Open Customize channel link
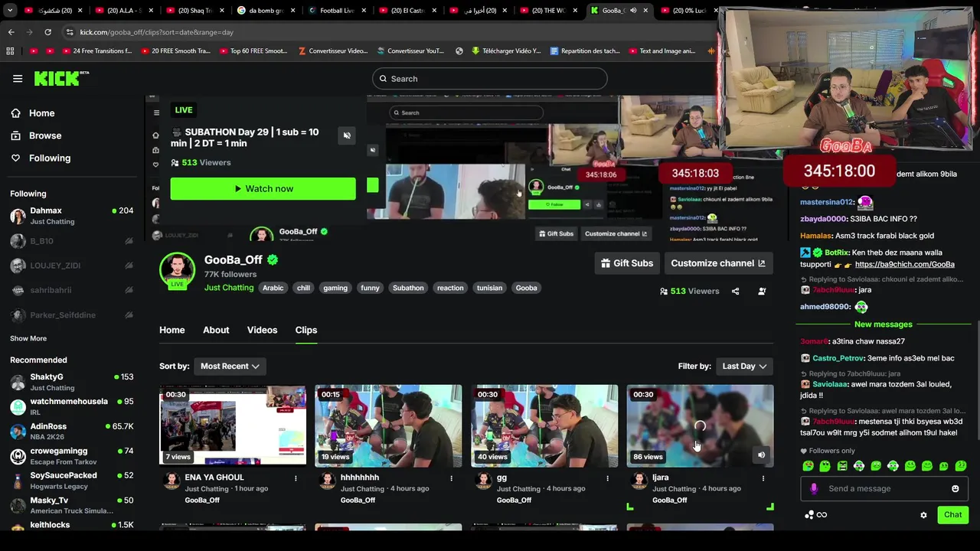 [718, 263]
